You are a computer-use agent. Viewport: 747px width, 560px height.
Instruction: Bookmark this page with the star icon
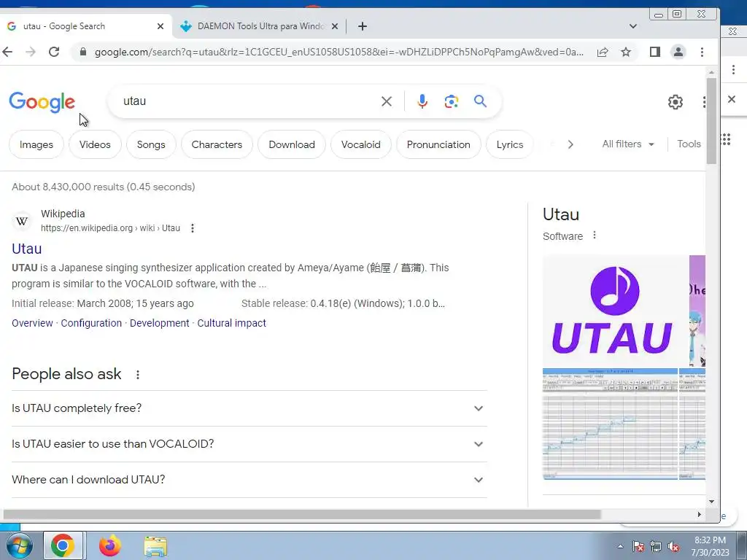point(626,52)
